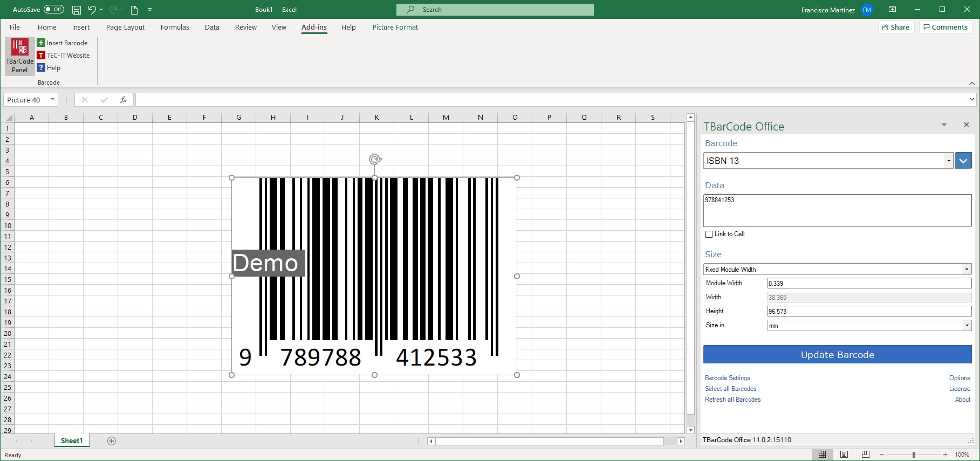This screenshot has height=461, width=980.
Task: Switch to the Formulas tab
Action: (x=175, y=27)
